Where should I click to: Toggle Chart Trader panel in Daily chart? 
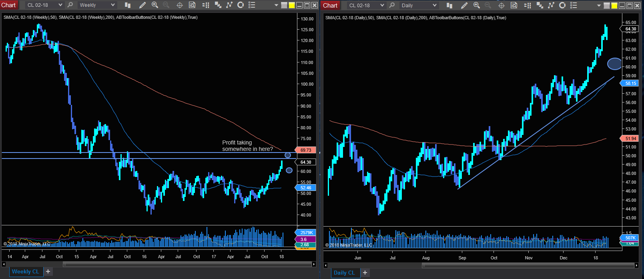pyautogui.click(x=528, y=5)
